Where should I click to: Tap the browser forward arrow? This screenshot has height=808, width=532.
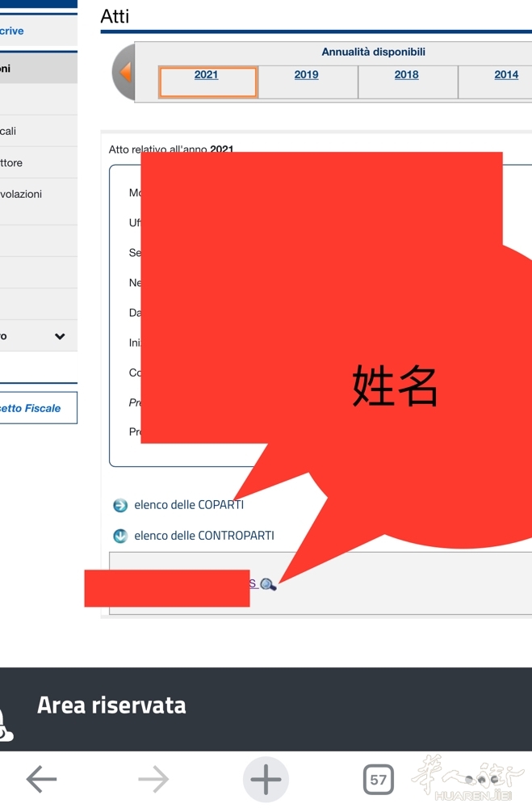[x=153, y=779]
